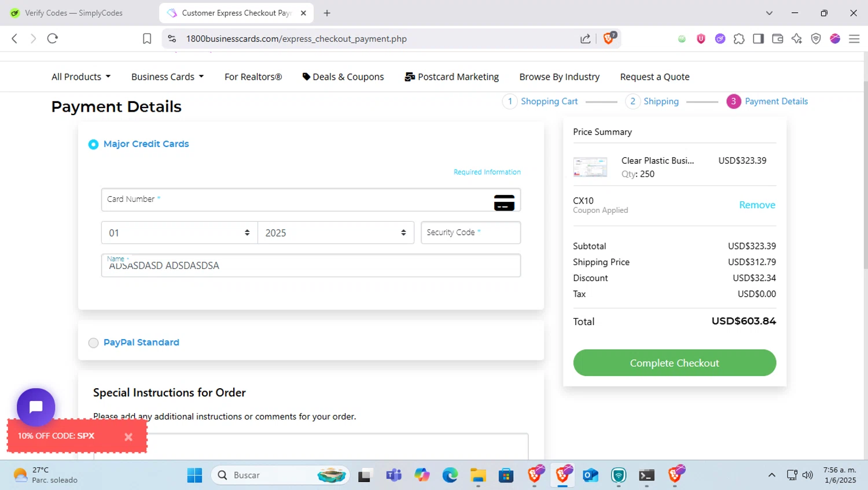Image resolution: width=868 pixels, height=490 pixels.
Task: Click the red U extension icon
Action: (701, 39)
